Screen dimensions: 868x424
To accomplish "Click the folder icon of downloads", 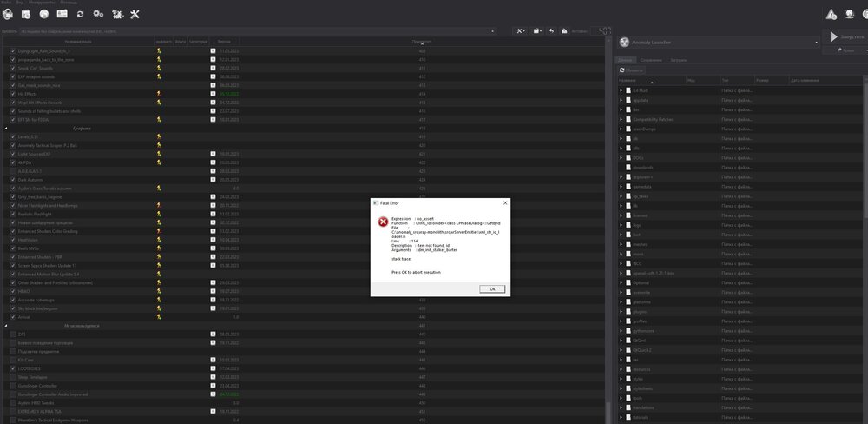I will 628,168.
